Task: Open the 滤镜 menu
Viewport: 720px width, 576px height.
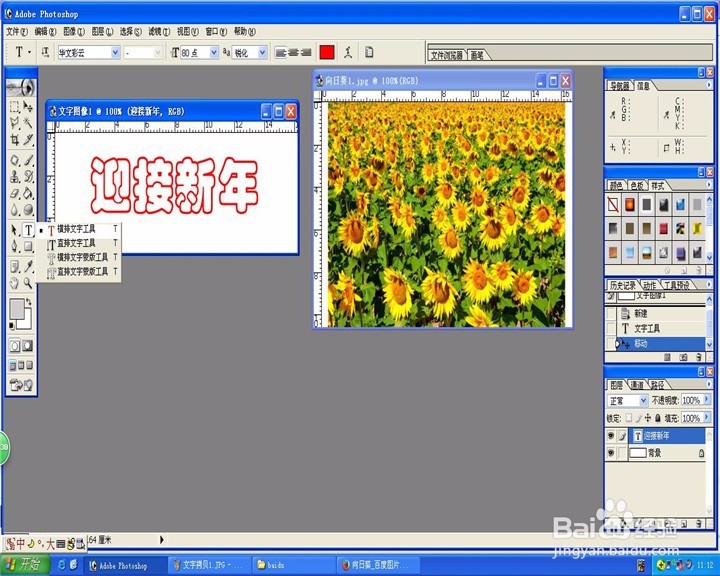Action: (159, 31)
